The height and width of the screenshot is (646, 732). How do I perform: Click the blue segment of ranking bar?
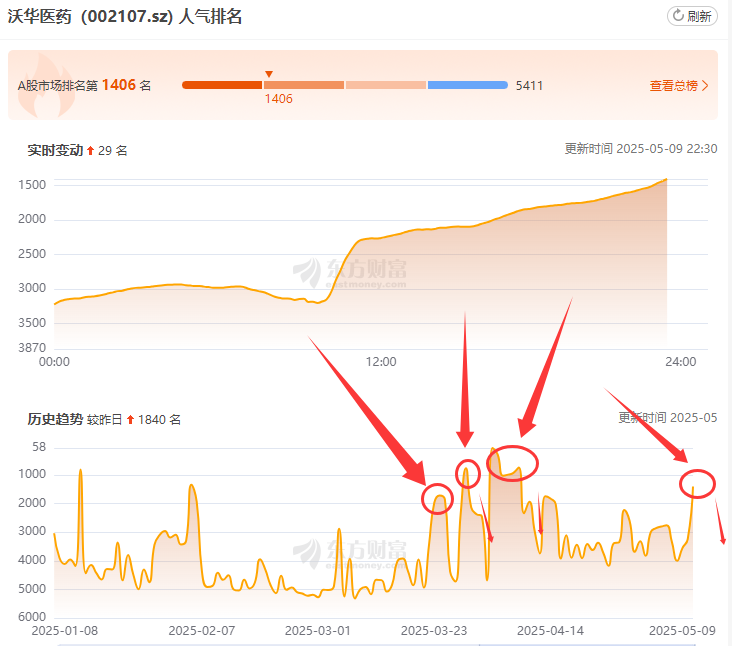[x=468, y=85]
